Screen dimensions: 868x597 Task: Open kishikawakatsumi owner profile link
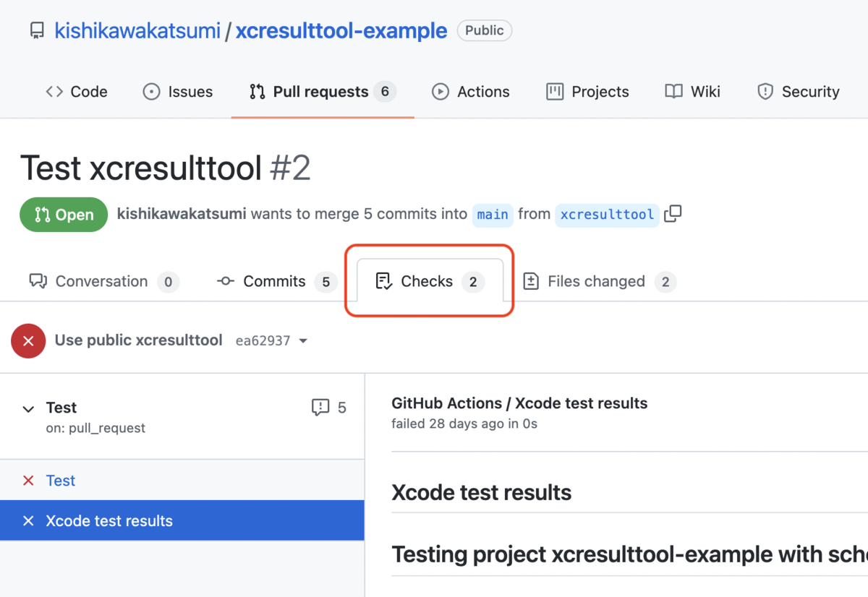click(x=138, y=30)
